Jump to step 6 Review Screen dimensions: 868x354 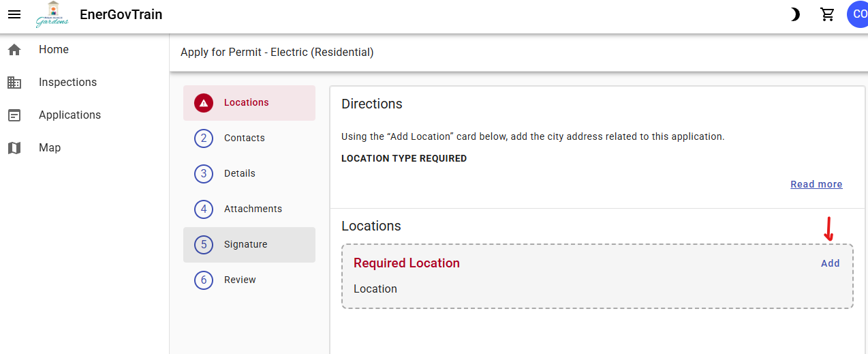tap(240, 280)
